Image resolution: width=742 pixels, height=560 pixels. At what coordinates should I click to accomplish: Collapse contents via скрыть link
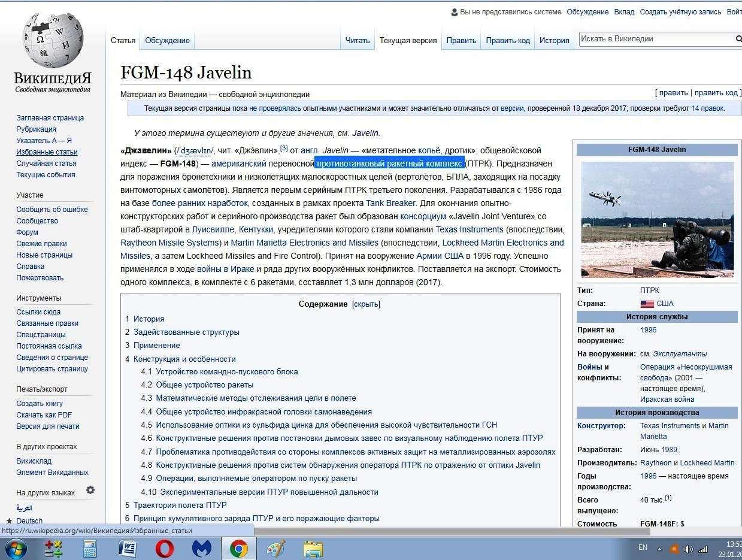[366, 304]
